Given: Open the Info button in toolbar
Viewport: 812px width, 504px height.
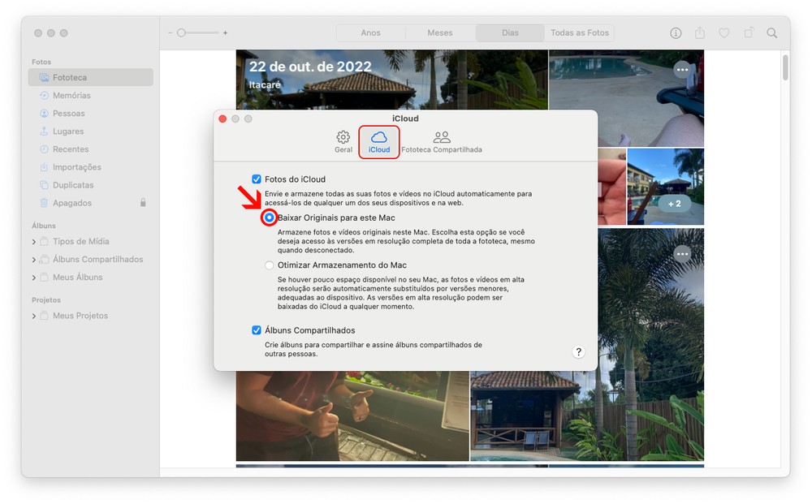Looking at the screenshot, I should point(676,33).
